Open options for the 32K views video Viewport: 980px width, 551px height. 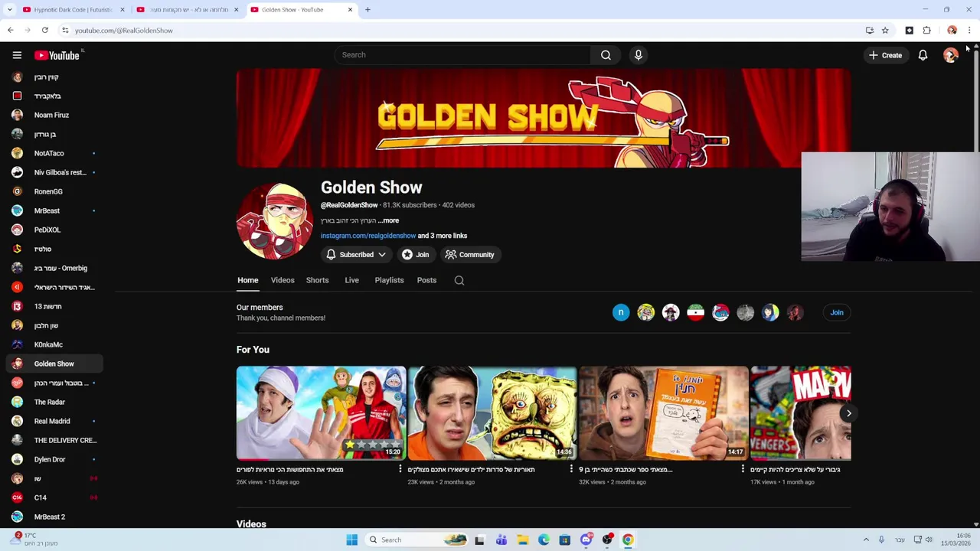click(743, 469)
